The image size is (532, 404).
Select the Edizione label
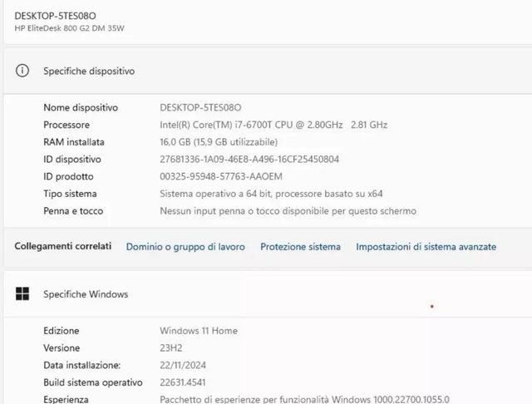(61, 331)
